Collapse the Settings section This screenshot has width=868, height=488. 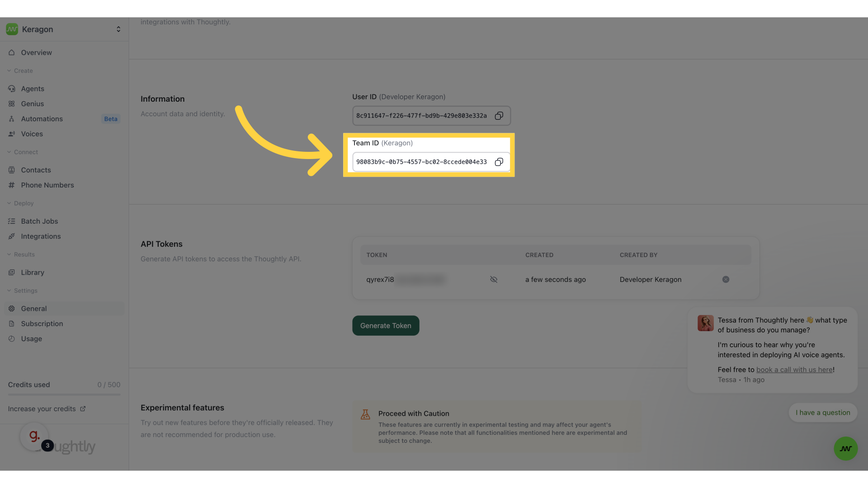point(22,291)
